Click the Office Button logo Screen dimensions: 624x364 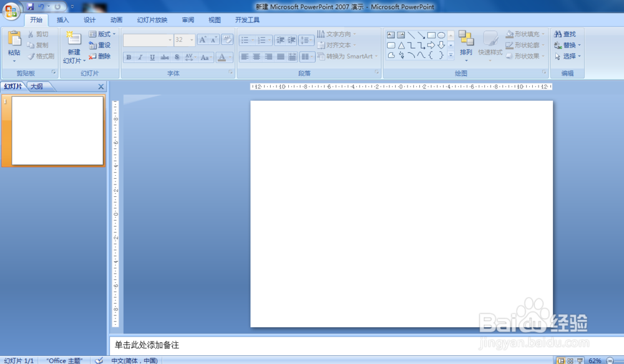pos(11,11)
